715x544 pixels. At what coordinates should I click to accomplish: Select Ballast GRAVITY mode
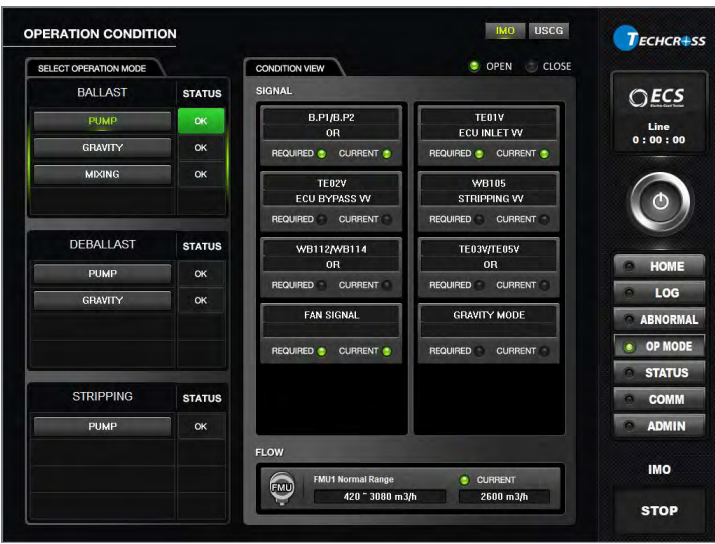click(102, 148)
